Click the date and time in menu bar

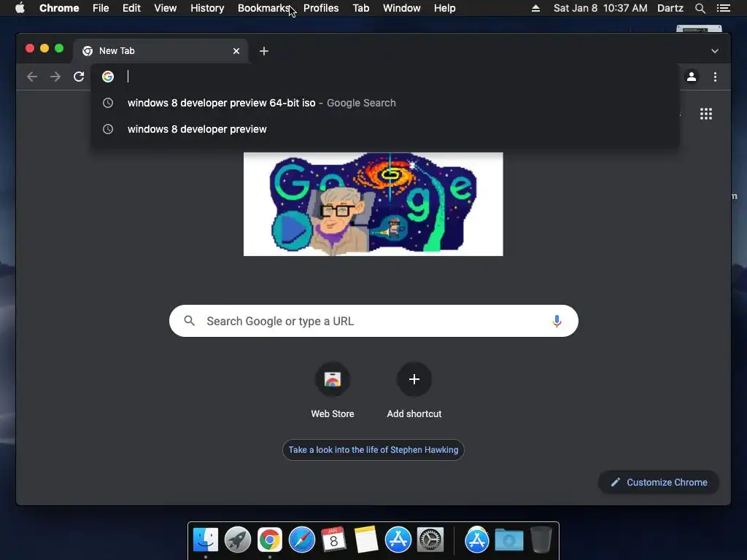(600, 8)
